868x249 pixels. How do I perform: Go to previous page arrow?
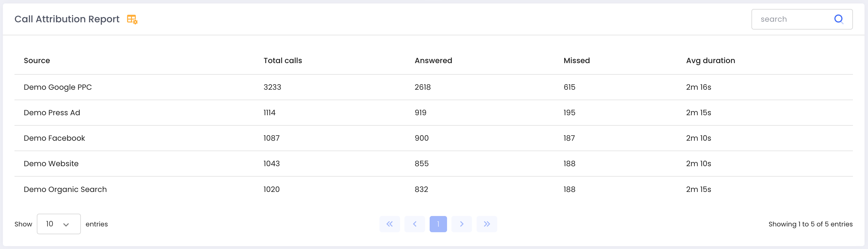coord(415,224)
